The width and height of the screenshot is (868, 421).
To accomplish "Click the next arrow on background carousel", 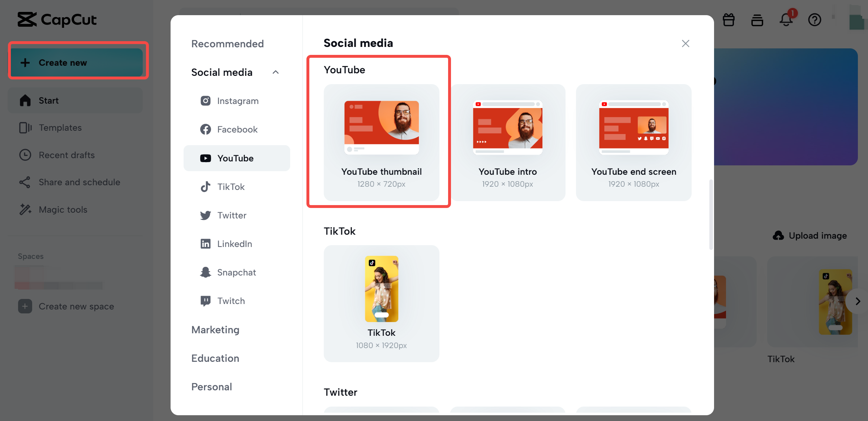I will point(858,301).
